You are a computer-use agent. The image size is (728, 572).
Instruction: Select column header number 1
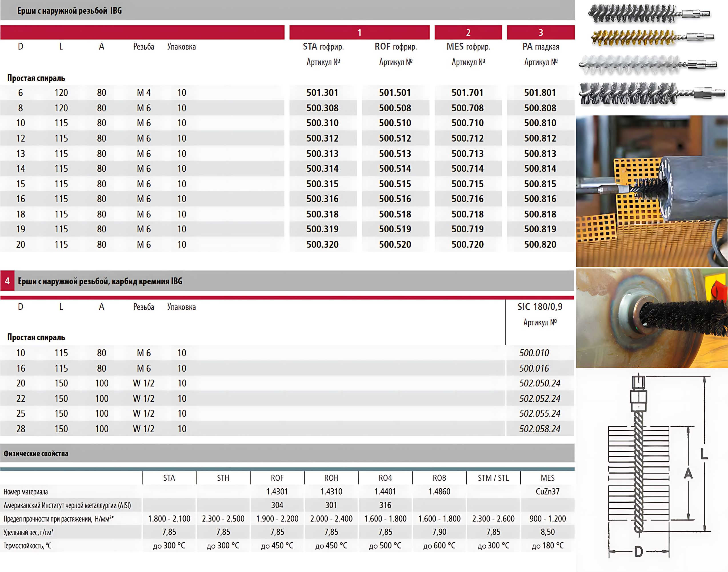(x=359, y=33)
